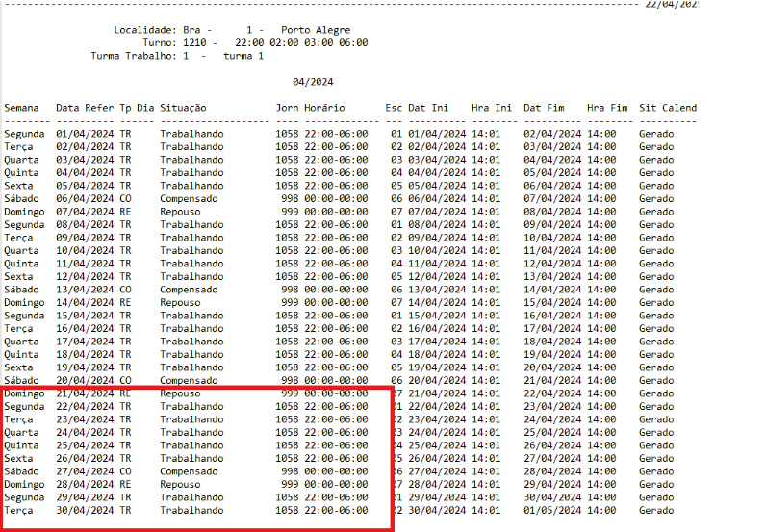Click 'Compensado' in the 27/04/2024 row

[189, 472]
